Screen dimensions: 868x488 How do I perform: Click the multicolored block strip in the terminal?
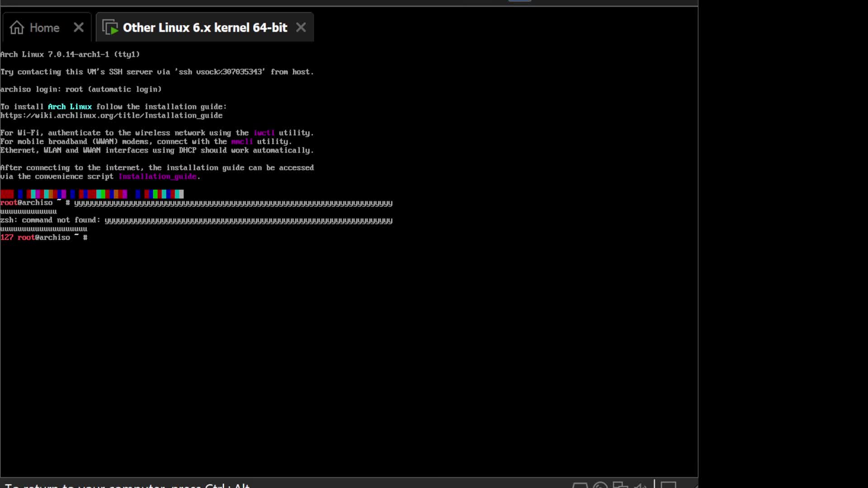click(x=92, y=194)
